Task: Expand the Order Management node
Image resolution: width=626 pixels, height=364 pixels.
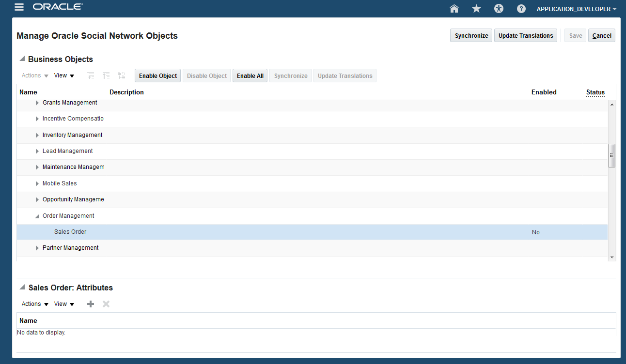Action: point(37,215)
